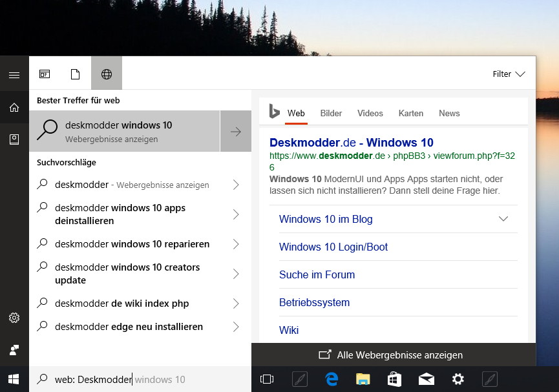Expand chevron for 'windows 10 reparieren' suggestion
559x392 pixels.
pos(236,244)
